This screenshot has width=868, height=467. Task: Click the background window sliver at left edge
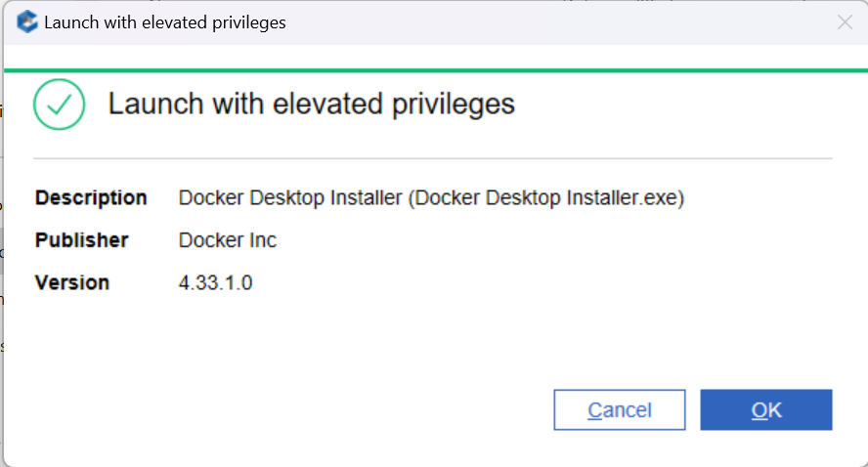(x=1, y=244)
